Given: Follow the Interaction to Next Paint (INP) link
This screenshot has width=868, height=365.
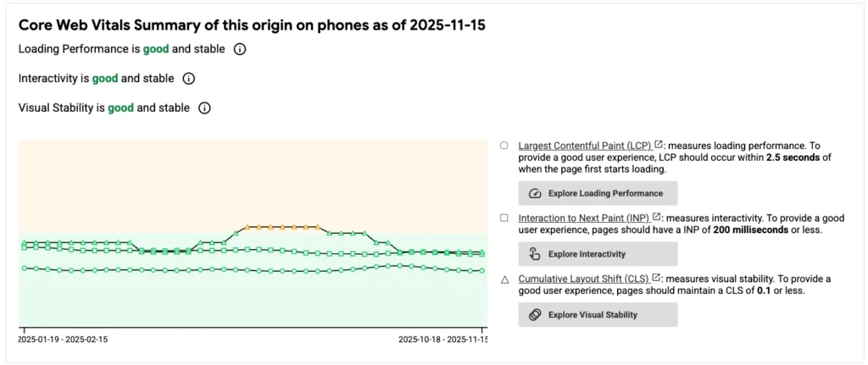Looking at the screenshot, I should point(583,218).
